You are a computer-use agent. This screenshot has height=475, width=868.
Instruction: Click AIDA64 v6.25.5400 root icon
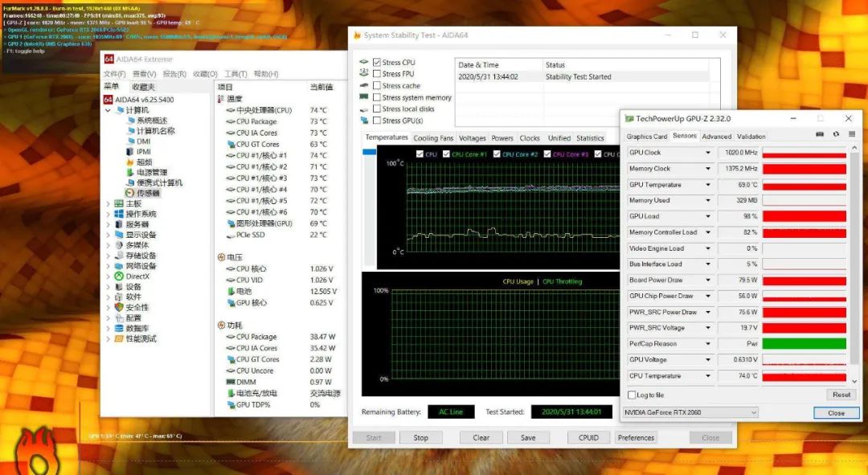click(108, 100)
